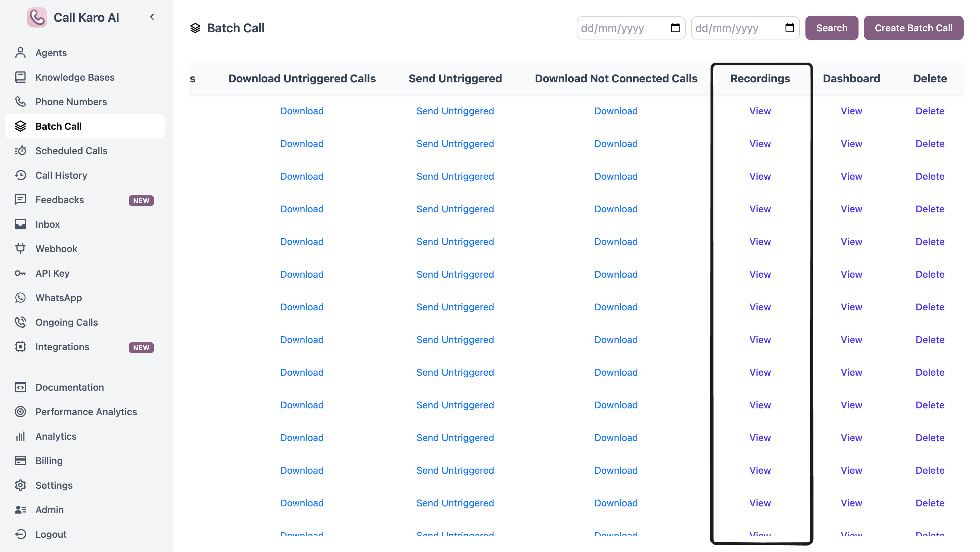980x552 pixels.
Task: Click the Download Untriggered Calls column header
Action: 302,78
